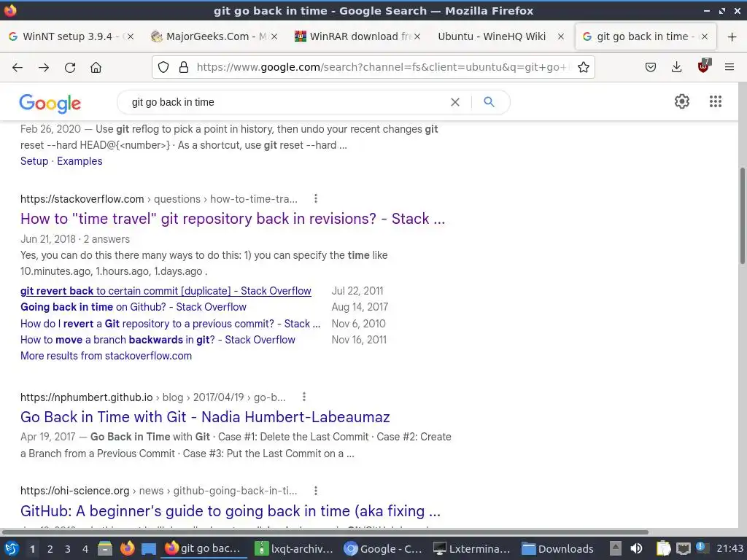Switch to LXTerminal window in taskbar
Viewport: 747px width, 560px height.
click(x=472, y=548)
